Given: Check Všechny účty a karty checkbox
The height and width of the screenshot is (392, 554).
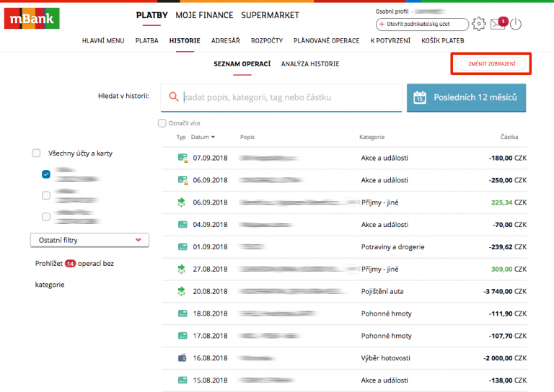Looking at the screenshot, I should [x=36, y=153].
